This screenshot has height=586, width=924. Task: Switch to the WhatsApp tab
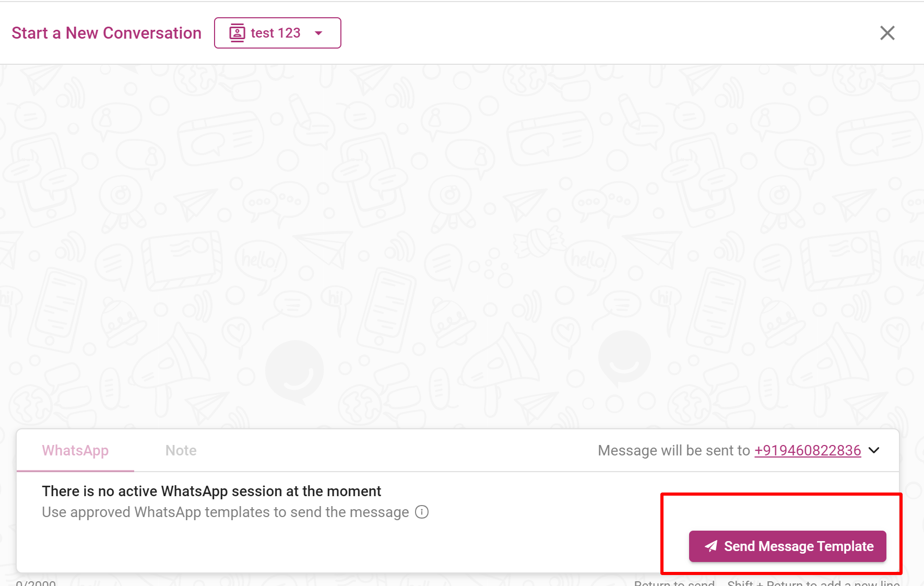(x=75, y=450)
